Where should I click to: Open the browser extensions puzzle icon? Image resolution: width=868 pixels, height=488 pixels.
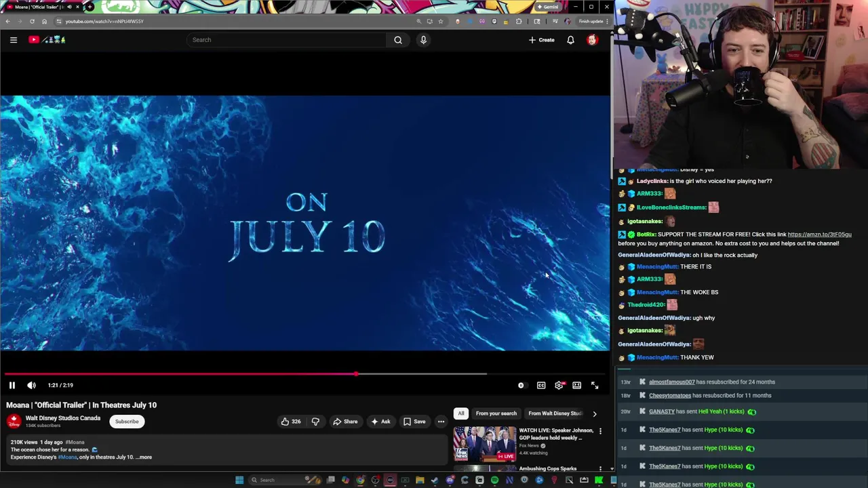coord(519,21)
